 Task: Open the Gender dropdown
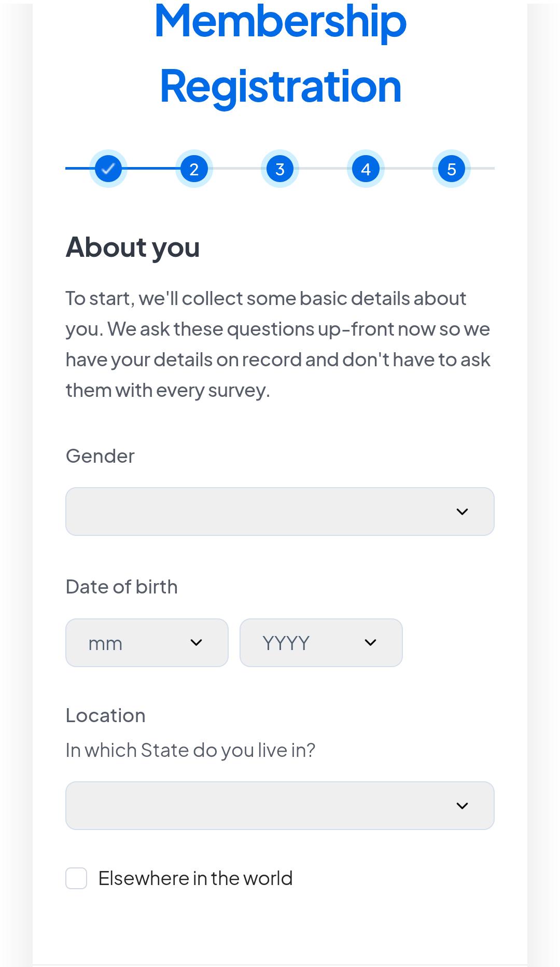click(x=280, y=512)
